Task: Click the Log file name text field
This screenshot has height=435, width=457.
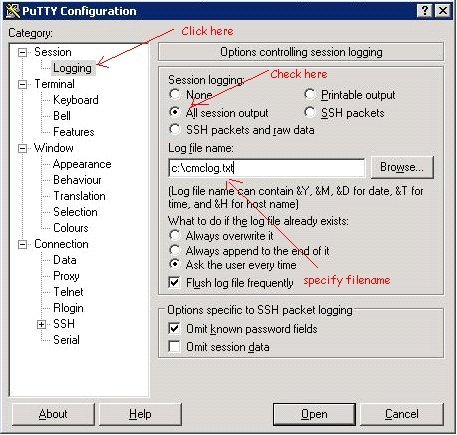Action: pyautogui.click(x=267, y=168)
